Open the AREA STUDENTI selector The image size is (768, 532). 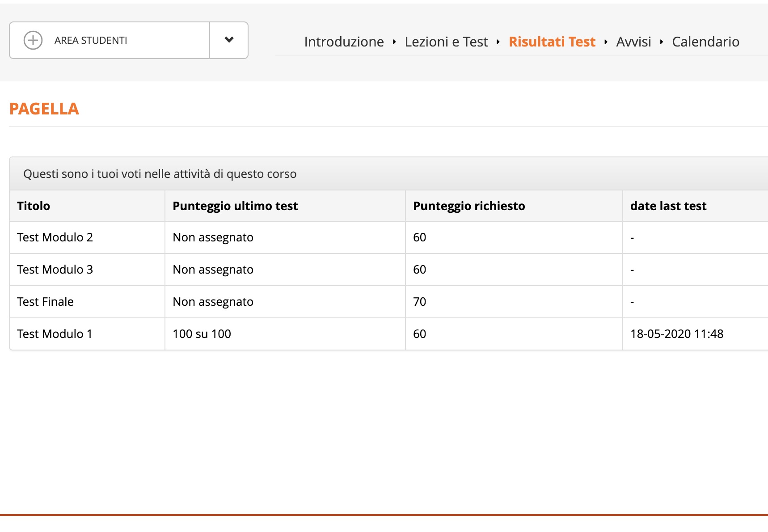110,40
